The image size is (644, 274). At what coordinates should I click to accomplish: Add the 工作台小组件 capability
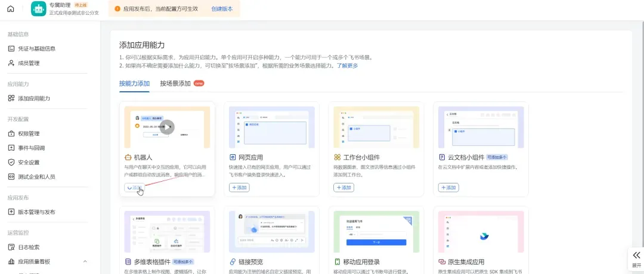tap(343, 187)
